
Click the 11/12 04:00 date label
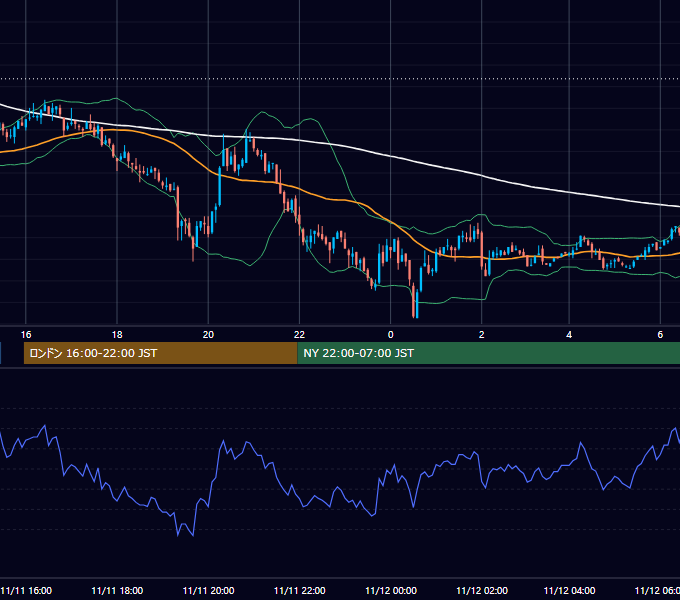(x=569, y=590)
